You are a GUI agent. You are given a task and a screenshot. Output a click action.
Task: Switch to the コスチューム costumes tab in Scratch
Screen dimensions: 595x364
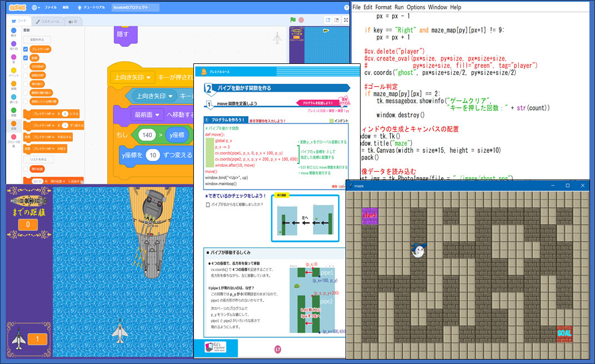click(x=47, y=21)
